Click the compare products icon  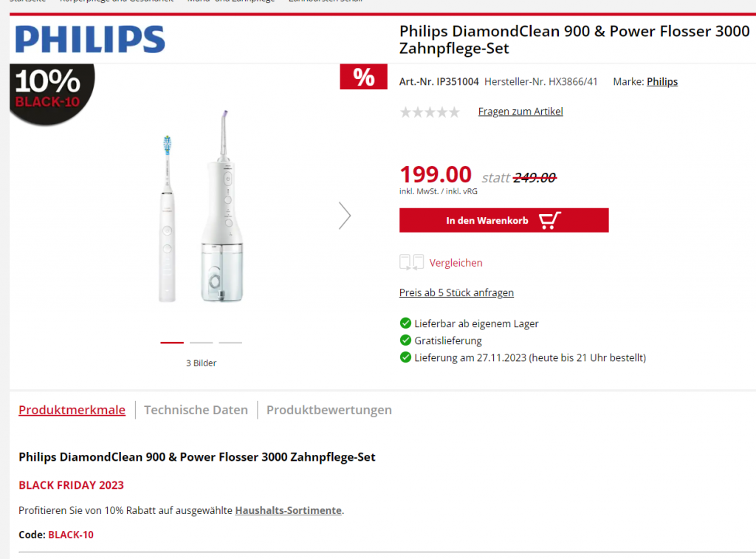(411, 262)
